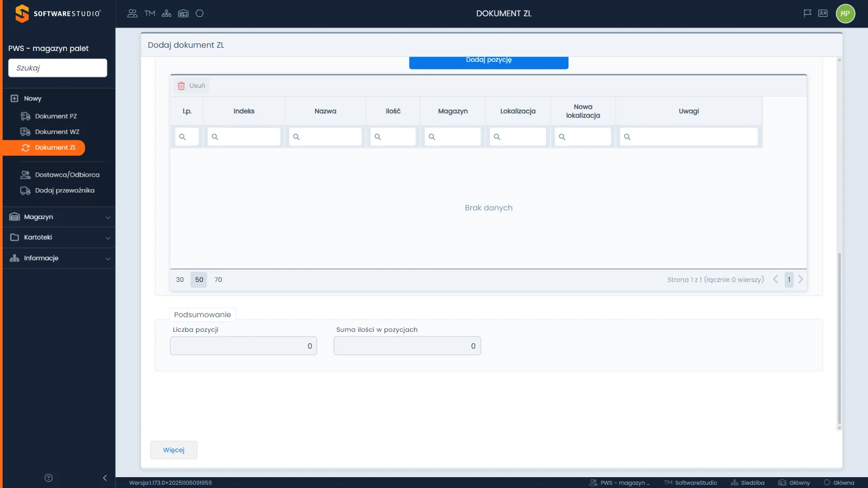Viewport: 868px width, 488px height.
Task: Click the TM icon in the top bar
Action: [x=150, y=14]
